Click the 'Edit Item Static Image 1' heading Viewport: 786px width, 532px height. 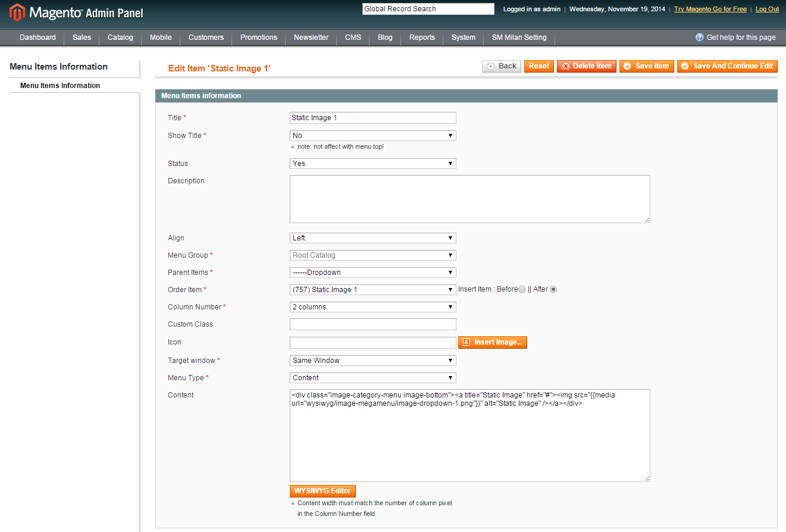220,68
